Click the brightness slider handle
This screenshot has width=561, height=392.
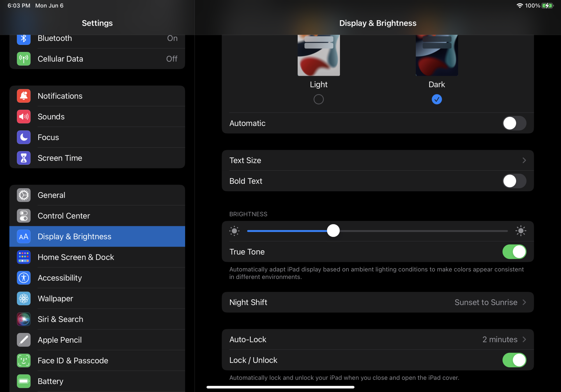[x=333, y=231]
